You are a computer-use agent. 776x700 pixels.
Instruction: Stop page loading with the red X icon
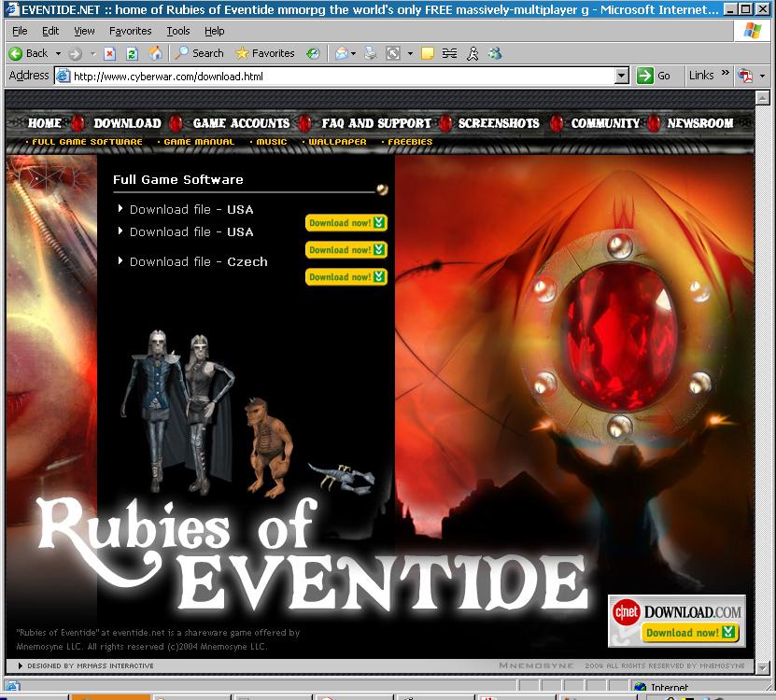[x=110, y=53]
